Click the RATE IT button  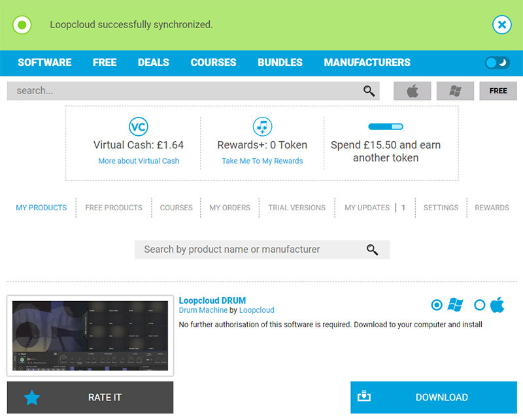click(x=90, y=397)
